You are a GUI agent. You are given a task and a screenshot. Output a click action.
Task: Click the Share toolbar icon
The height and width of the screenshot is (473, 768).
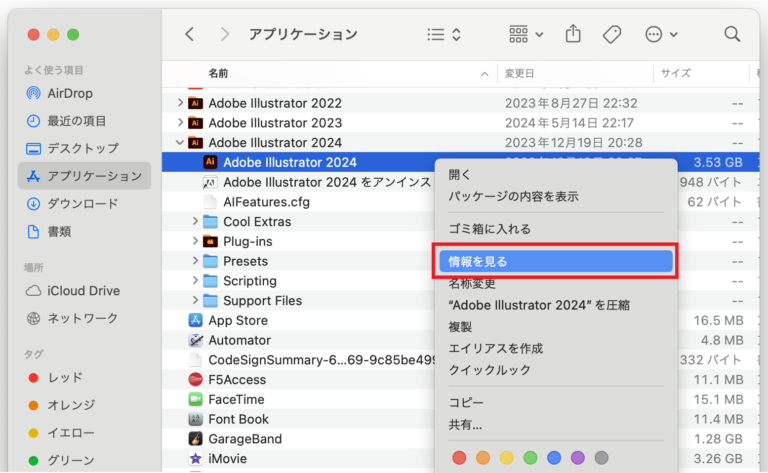(573, 34)
